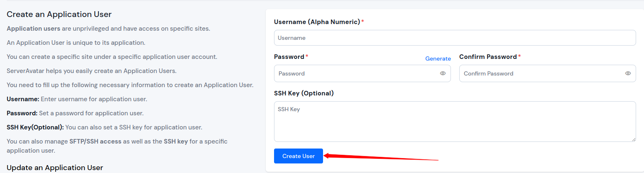Select the Create an Application User heading

[59, 15]
